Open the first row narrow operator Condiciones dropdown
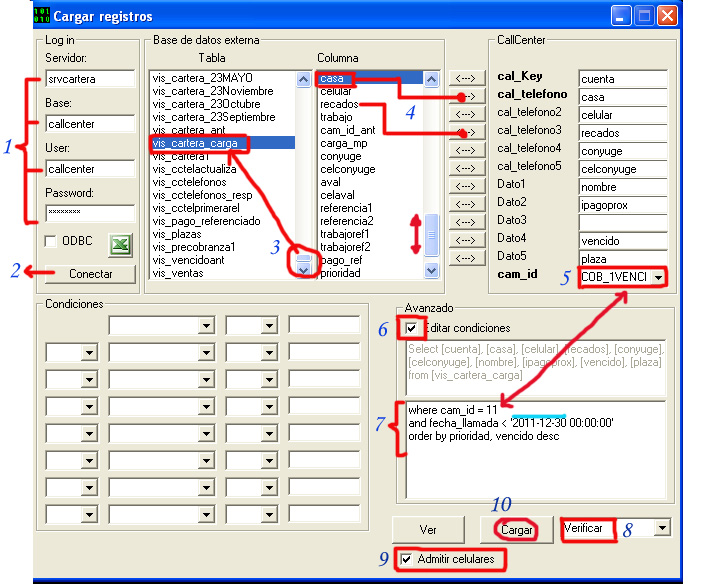The image size is (709, 584). pyautogui.click(x=269, y=325)
